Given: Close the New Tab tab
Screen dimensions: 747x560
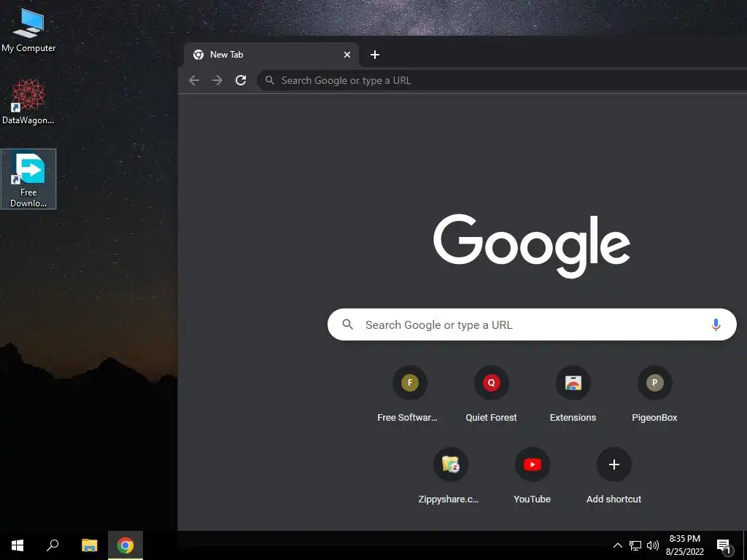Looking at the screenshot, I should click(347, 55).
